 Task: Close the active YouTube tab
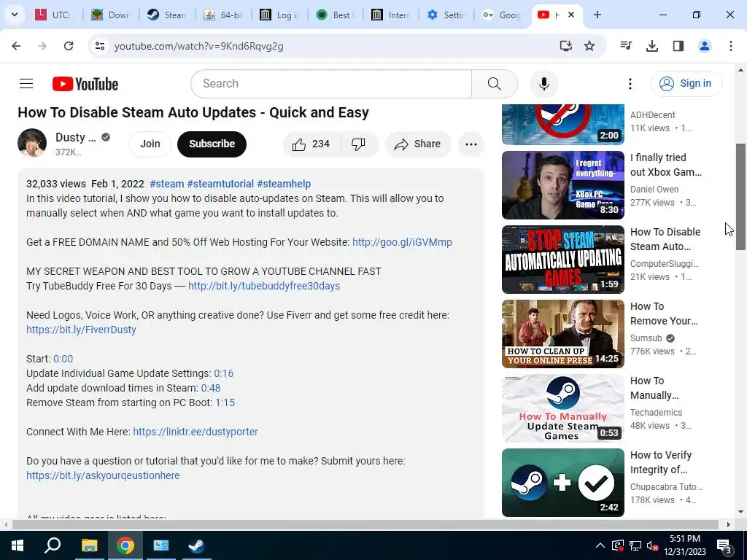[x=571, y=15]
